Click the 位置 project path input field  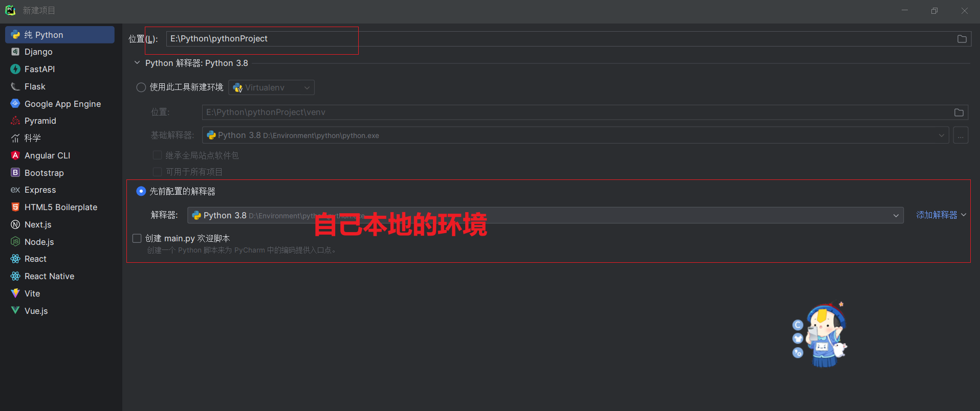(x=569, y=39)
